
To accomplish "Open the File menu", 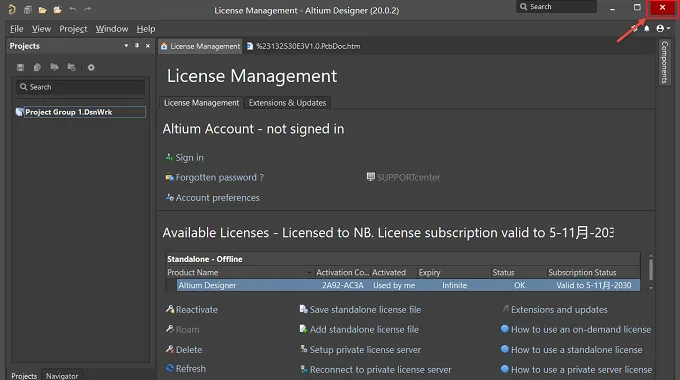I will point(16,29).
